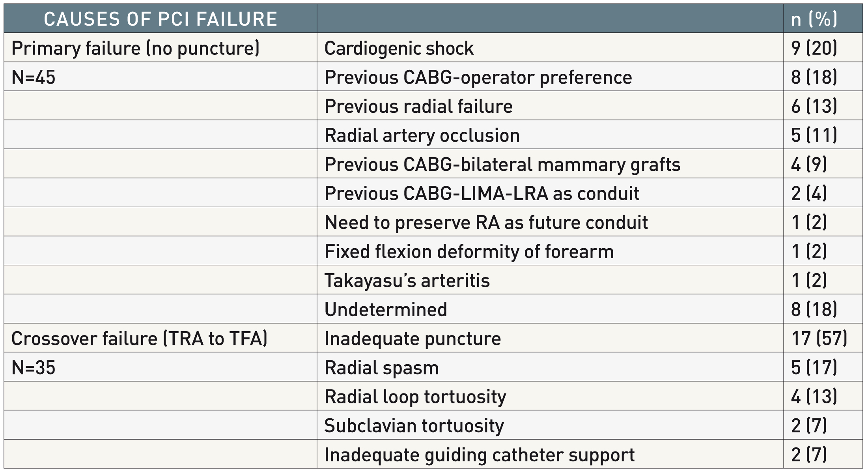Click the "n (%)" column header
This screenshot has height=472, width=868.
pyautogui.click(x=814, y=19)
